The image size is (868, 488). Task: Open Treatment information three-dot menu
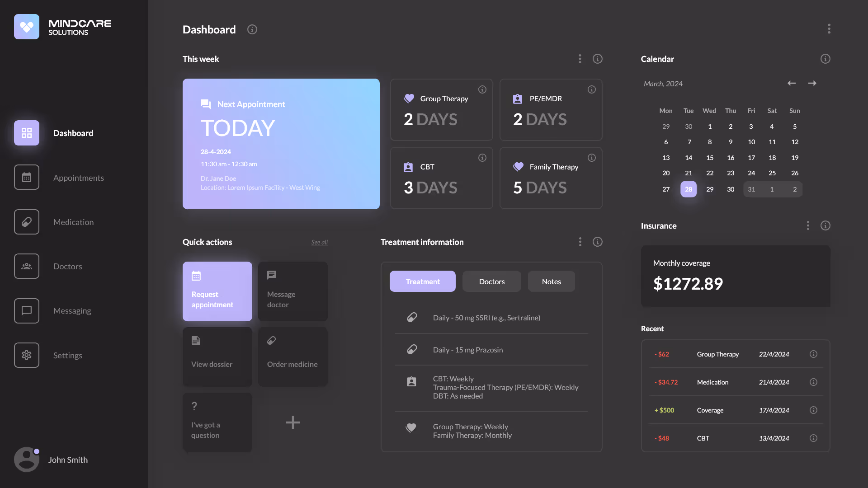(580, 242)
